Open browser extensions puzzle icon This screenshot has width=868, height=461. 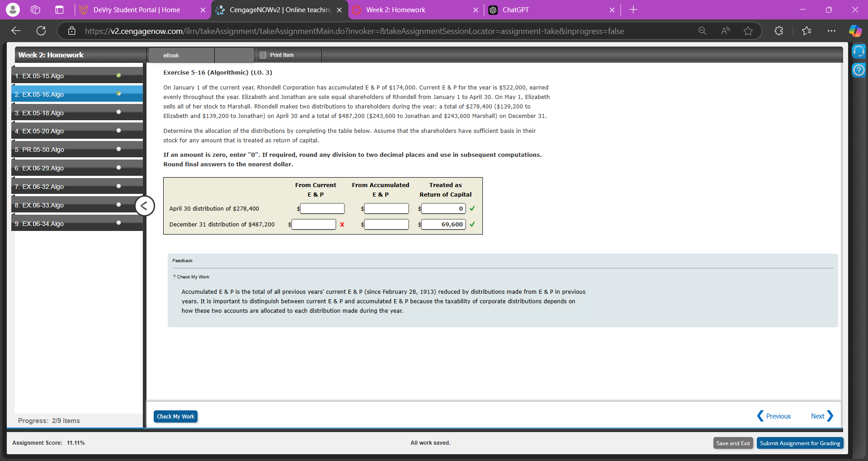click(778, 31)
